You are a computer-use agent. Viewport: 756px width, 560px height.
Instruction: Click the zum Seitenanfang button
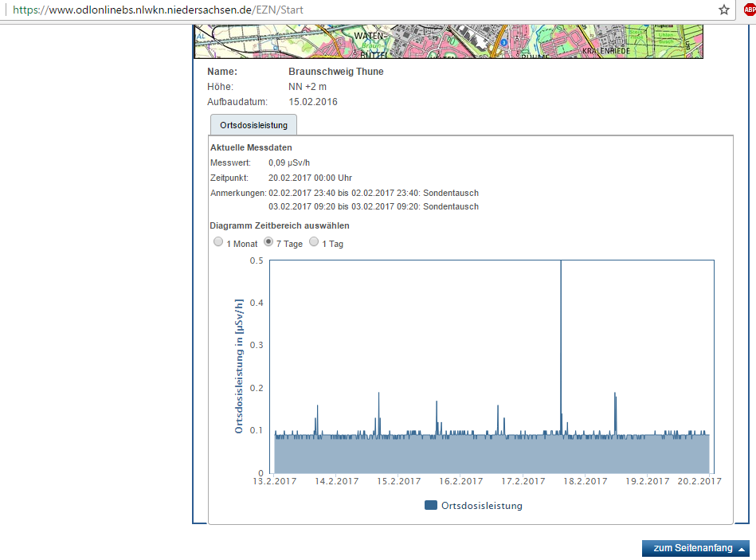click(x=695, y=548)
